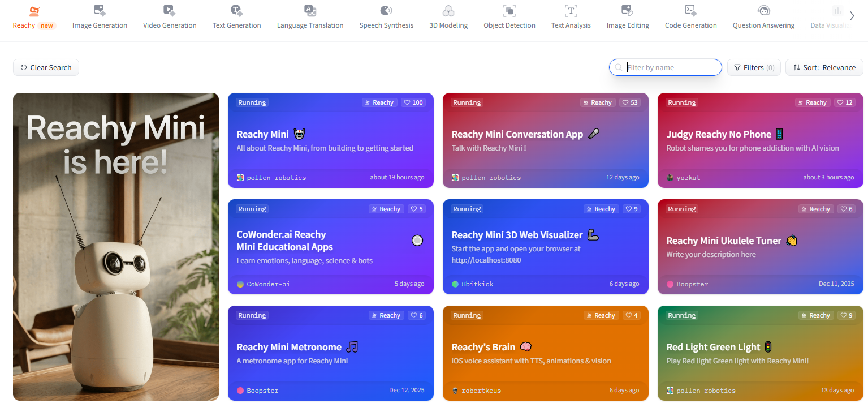This screenshot has width=868, height=403.
Task: Open the Speech Synthesis tab
Action: click(x=386, y=18)
